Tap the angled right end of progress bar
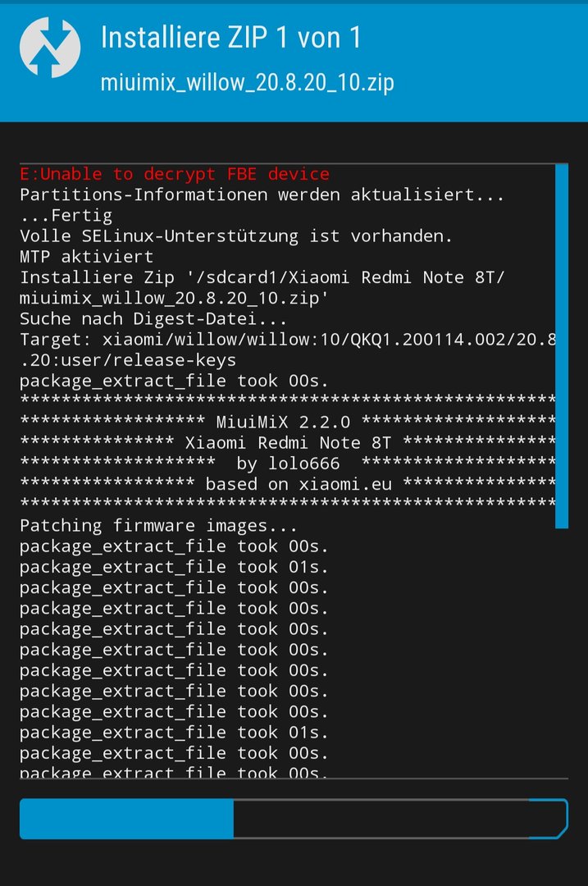This screenshot has width=588, height=886. pyautogui.click(x=549, y=819)
